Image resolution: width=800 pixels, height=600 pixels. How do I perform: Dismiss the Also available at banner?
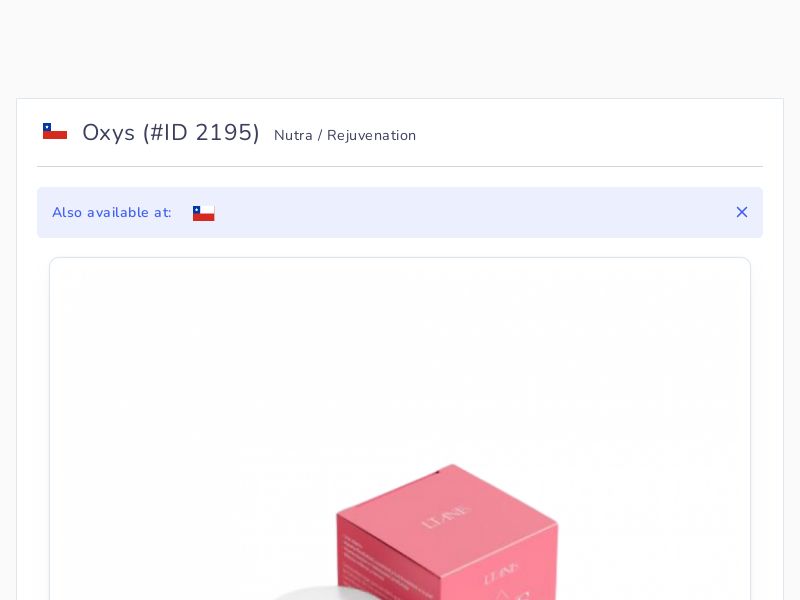point(742,212)
